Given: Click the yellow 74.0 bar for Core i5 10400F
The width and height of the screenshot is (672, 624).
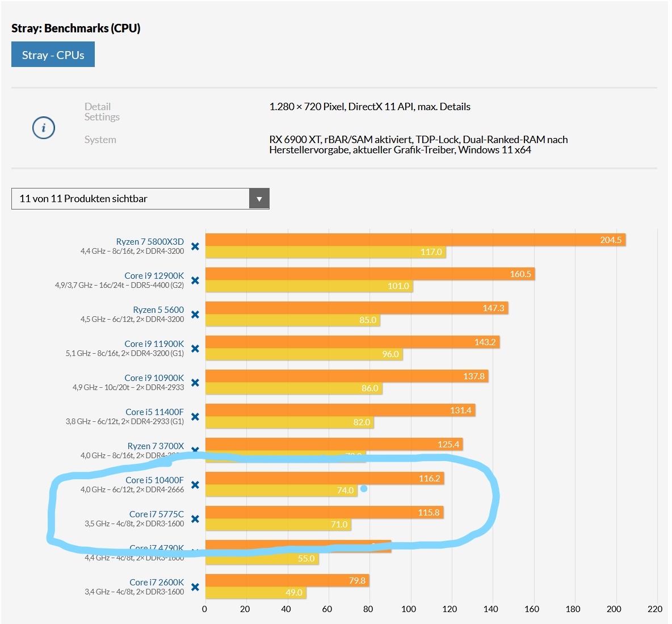Looking at the screenshot, I should [282, 490].
